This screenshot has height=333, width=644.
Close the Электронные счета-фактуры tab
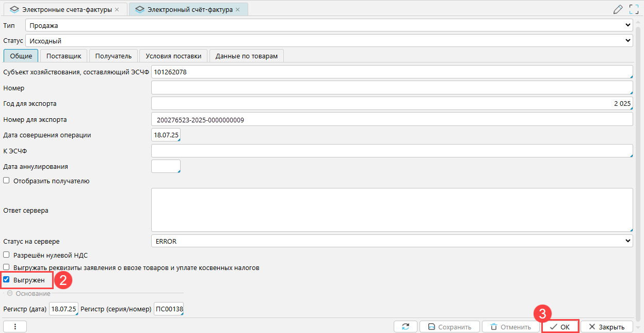coord(117,10)
